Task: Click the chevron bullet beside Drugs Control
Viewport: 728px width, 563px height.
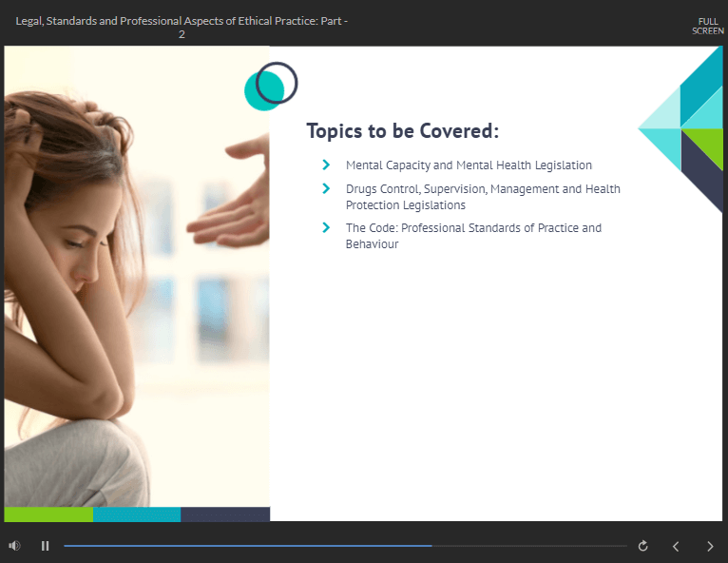Action: pyautogui.click(x=326, y=188)
